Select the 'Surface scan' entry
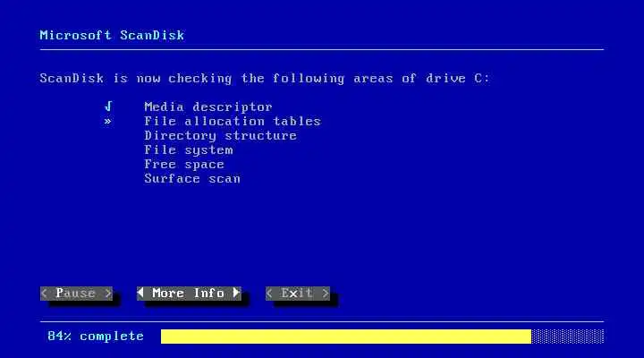644x358 pixels. (x=192, y=179)
